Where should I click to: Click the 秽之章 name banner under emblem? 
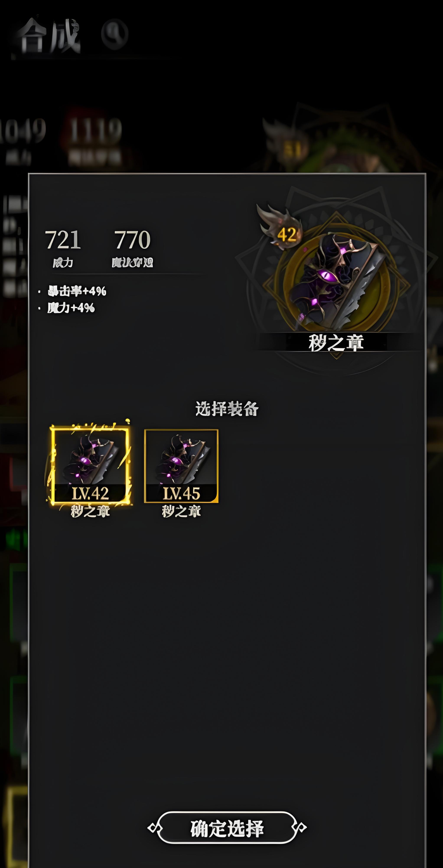coord(336,343)
